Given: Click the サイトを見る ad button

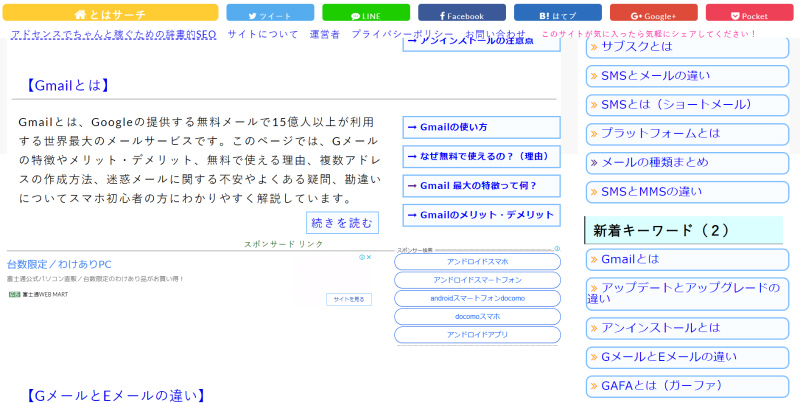Looking at the screenshot, I should pos(350,299).
